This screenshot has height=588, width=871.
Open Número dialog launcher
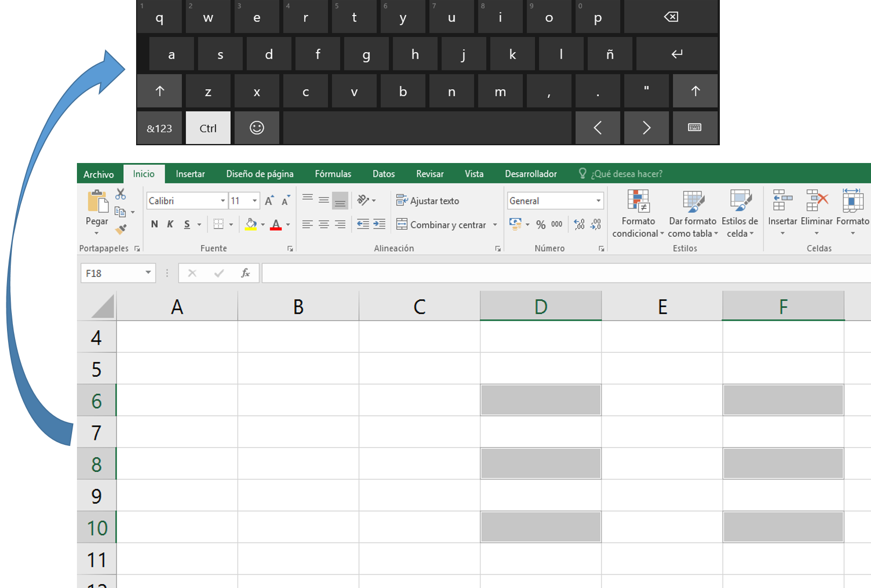[x=601, y=249]
